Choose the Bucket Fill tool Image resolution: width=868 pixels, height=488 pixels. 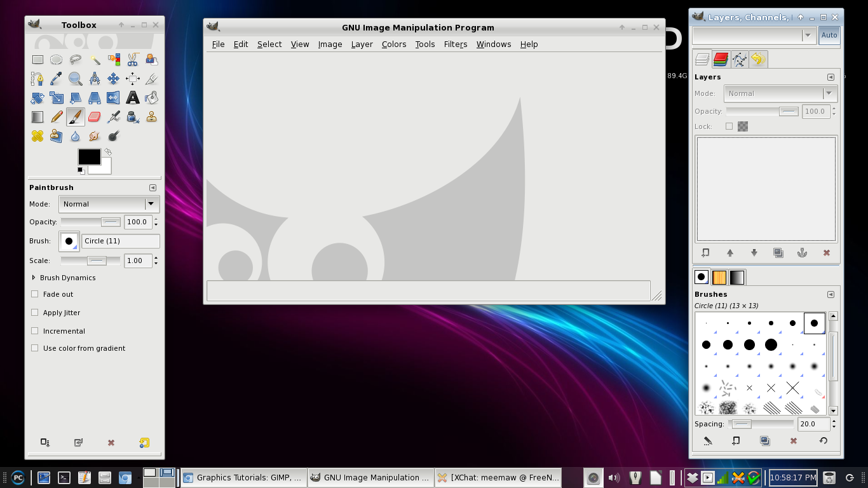[152, 98]
